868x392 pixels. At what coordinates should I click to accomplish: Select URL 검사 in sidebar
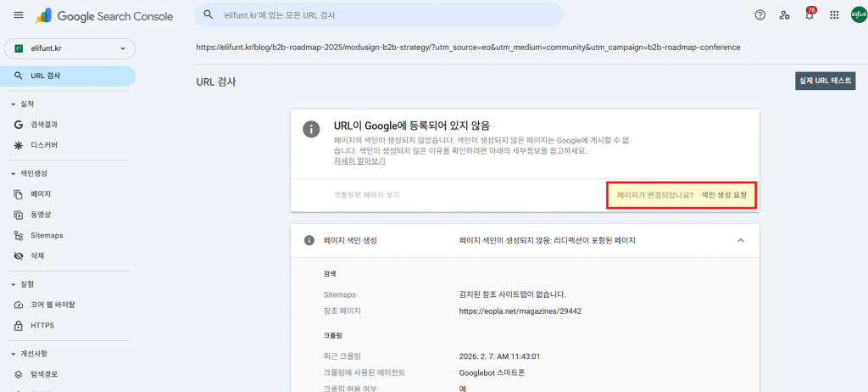coord(45,76)
